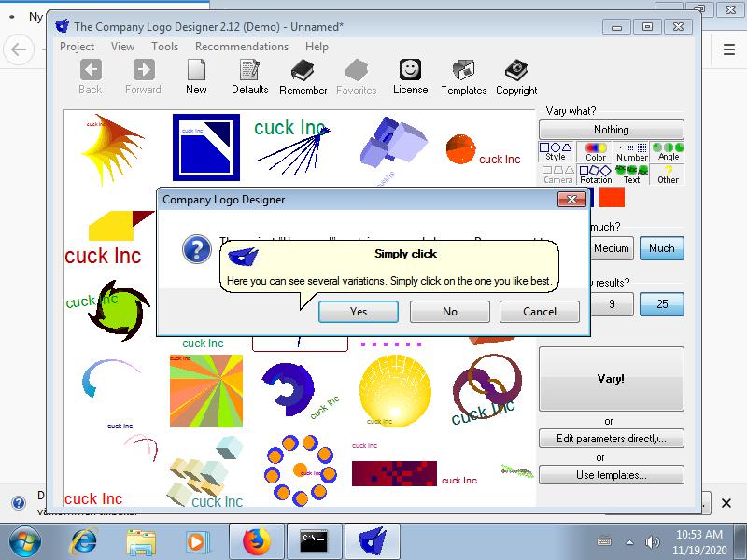Select the Text vary option
Viewport: 747px width, 560px height.
632,175
